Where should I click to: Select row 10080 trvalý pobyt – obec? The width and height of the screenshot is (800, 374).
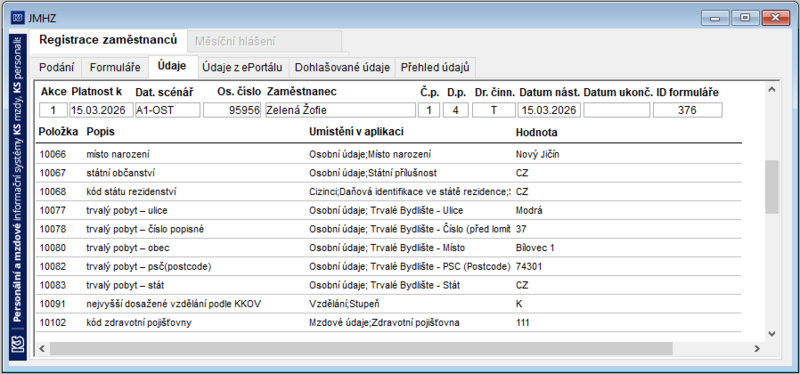tap(388, 248)
